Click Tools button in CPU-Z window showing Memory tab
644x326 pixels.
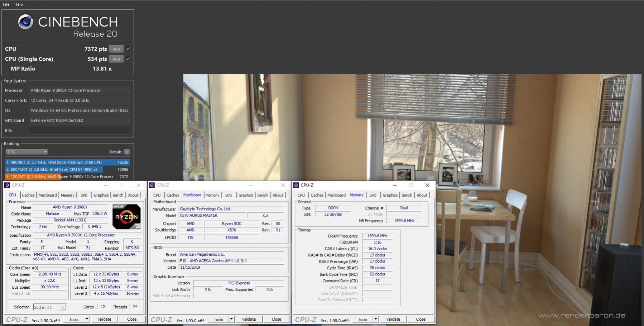click(x=362, y=319)
